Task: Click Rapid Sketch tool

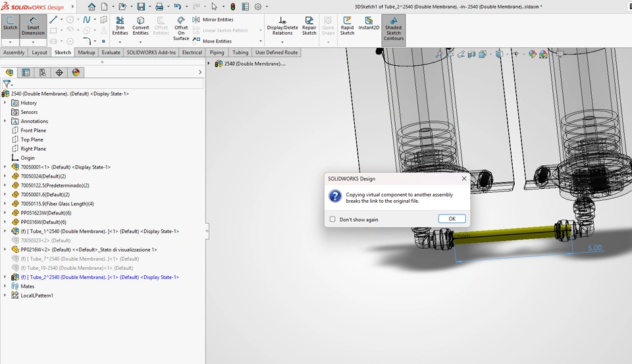Action: pos(347,26)
